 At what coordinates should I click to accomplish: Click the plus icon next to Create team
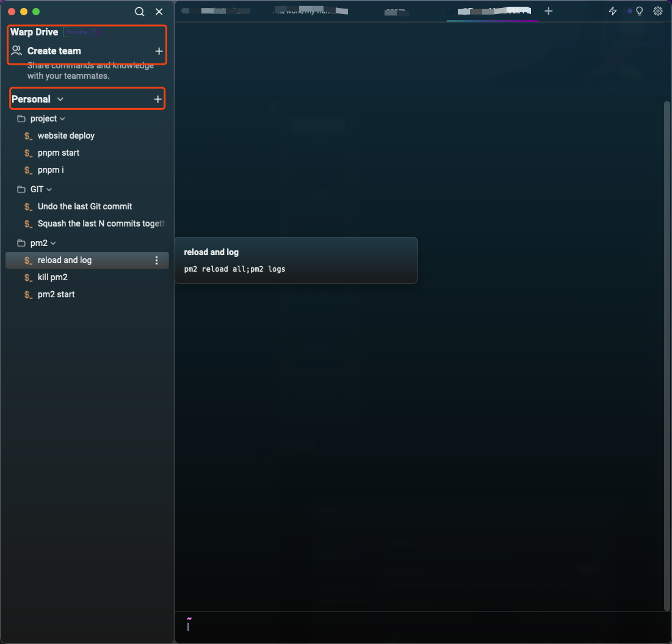159,51
